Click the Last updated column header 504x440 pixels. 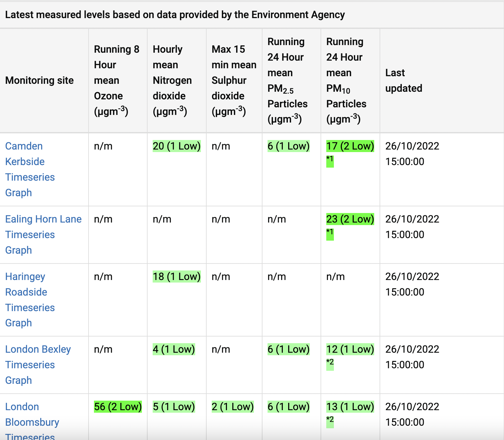coord(403,80)
